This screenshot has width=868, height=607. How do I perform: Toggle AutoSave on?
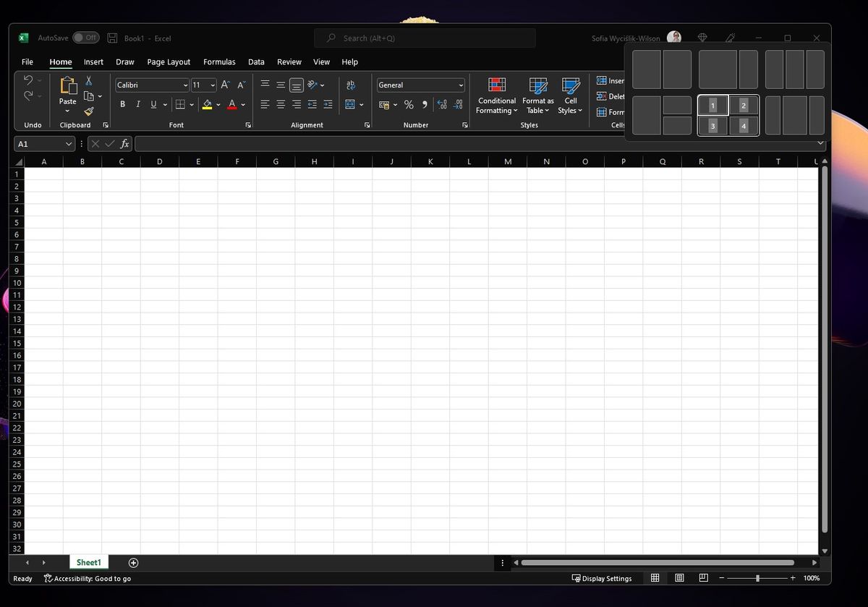86,38
